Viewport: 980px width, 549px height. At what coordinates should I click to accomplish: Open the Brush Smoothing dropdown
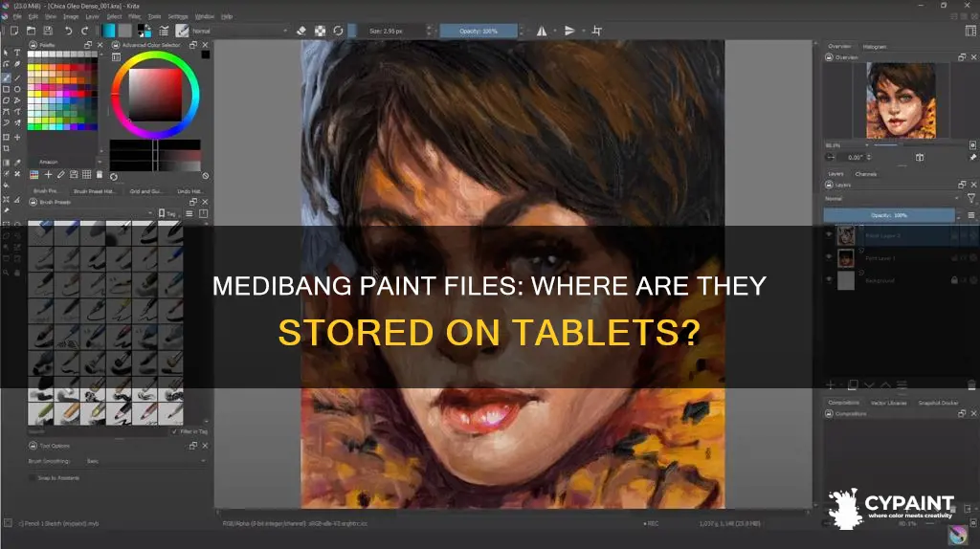click(145, 461)
